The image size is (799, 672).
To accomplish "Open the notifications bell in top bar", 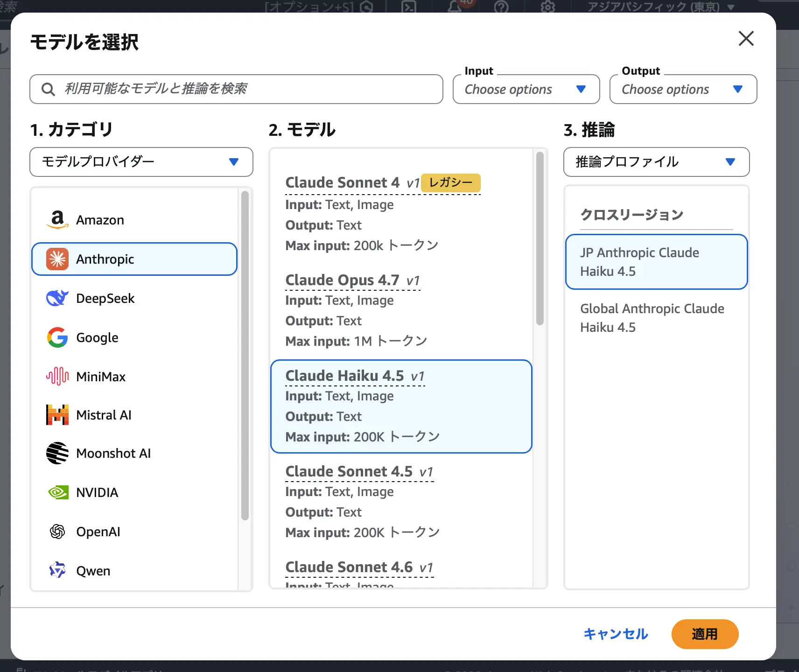I will coord(455,7).
